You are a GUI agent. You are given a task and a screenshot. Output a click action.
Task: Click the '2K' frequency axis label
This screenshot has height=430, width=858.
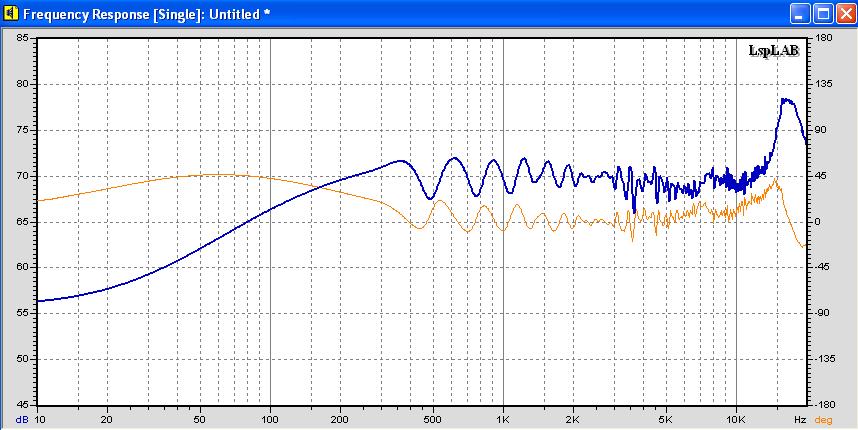point(573,420)
